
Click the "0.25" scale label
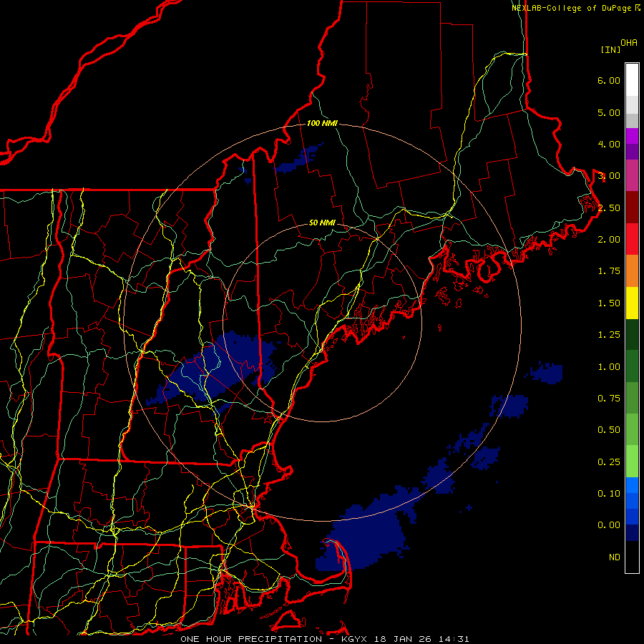(609, 462)
